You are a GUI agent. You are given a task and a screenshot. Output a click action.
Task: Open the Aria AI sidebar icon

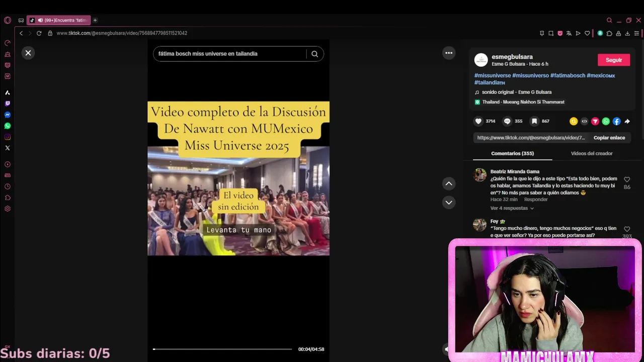(x=7, y=93)
